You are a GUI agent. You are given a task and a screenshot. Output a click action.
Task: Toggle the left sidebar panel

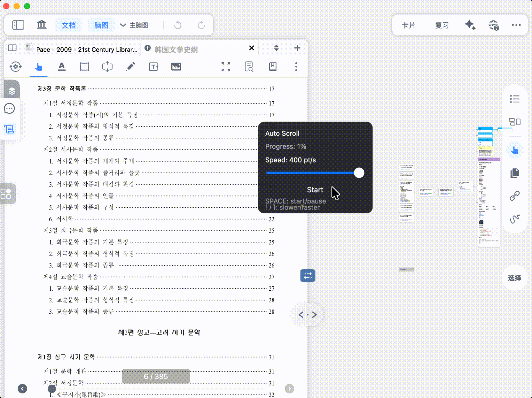[x=18, y=25]
